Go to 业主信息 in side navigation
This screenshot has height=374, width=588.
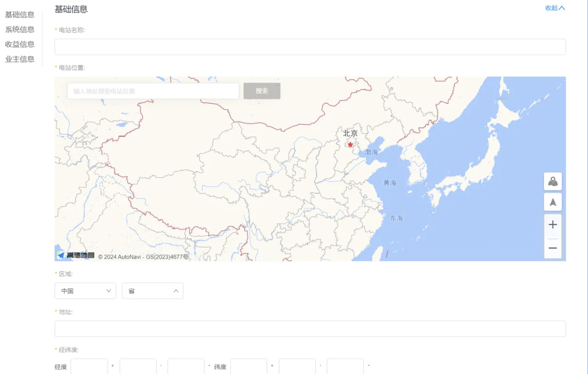coord(19,59)
